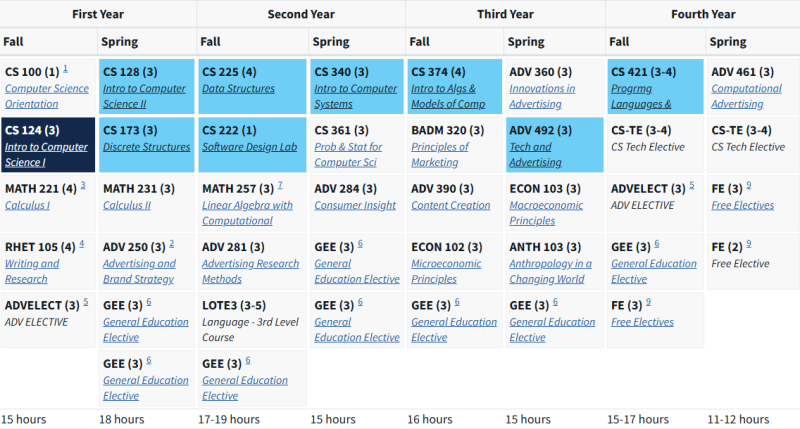Screen dimensions: 800x429
Task: Open Free Electives link under FE (3) in Fourth Year Spring
Action: [x=742, y=205]
